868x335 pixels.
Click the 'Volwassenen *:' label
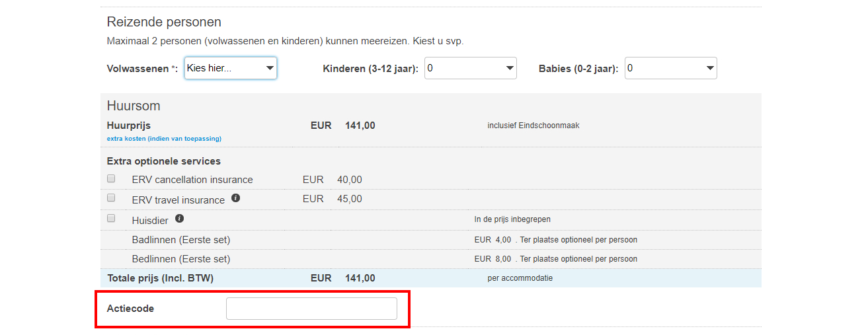(142, 69)
